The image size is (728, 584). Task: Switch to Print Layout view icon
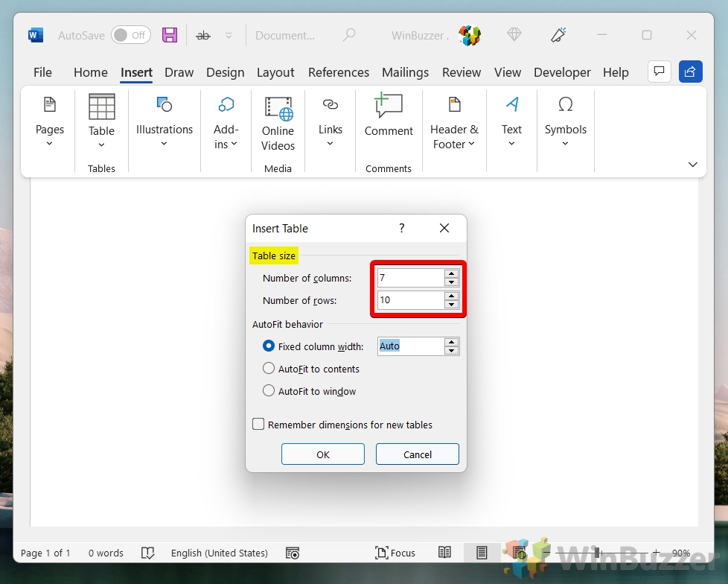pyautogui.click(x=482, y=553)
